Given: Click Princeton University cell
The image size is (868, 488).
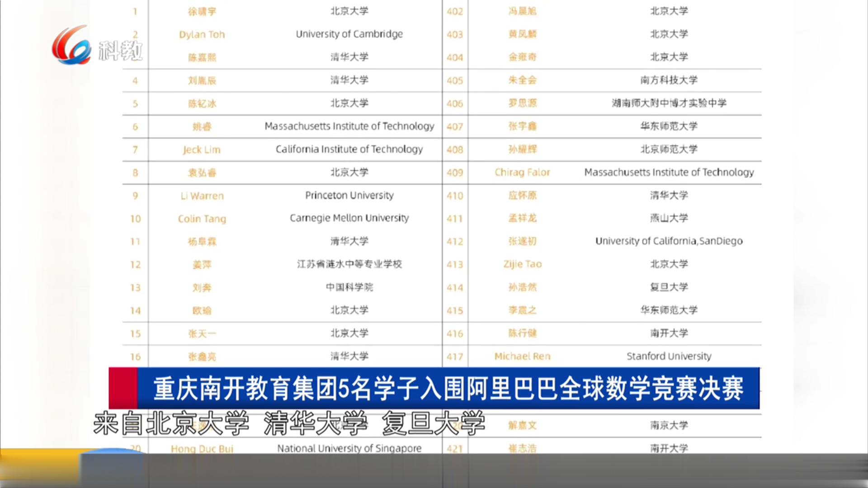Looking at the screenshot, I should tap(349, 195).
